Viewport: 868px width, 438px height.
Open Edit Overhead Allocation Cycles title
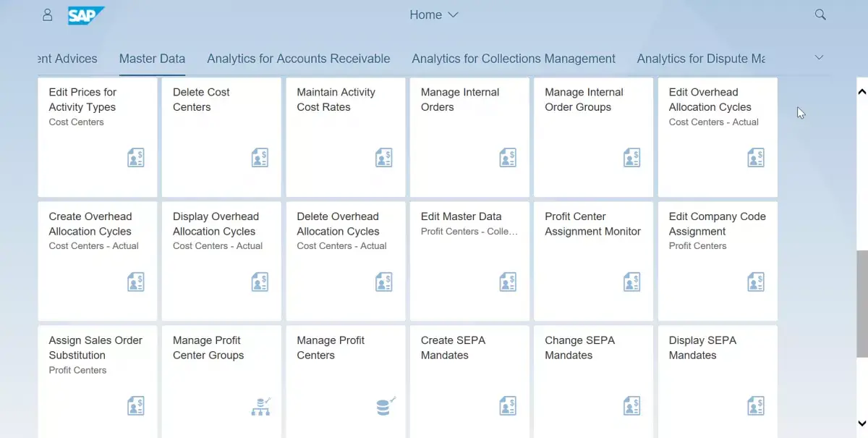710,100
